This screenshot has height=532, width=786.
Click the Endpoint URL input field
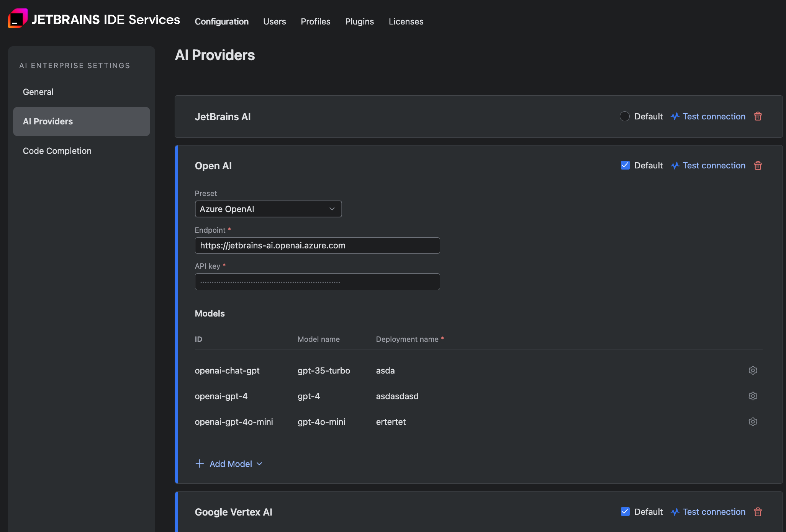pyautogui.click(x=317, y=245)
